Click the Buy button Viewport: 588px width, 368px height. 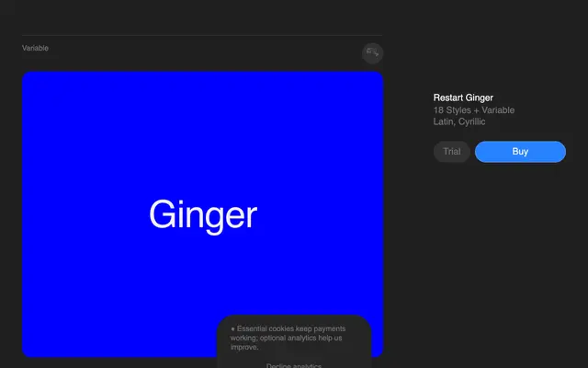[520, 152]
